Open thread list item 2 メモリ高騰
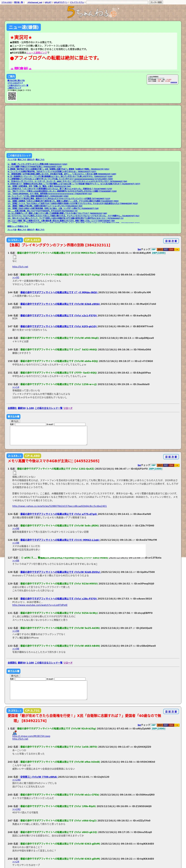Viewport: 186px width, 868px height. [x=35, y=167]
